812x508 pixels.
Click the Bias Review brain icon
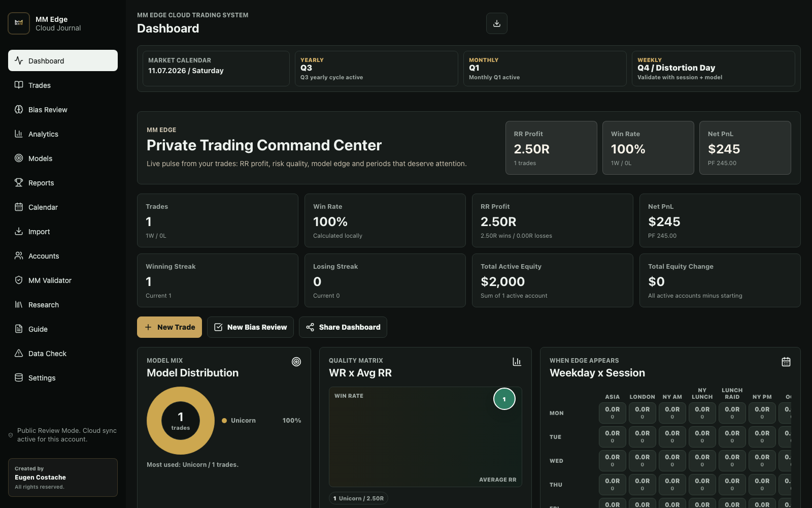pyautogui.click(x=19, y=109)
